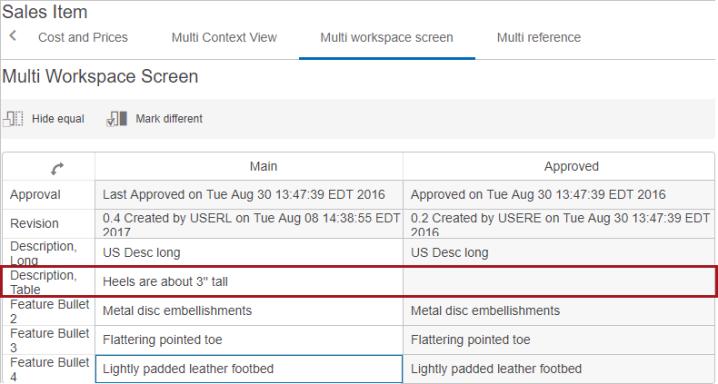This screenshot has width=718, height=384.
Task: Click the Flattering pointed toe Approved cell
Action: click(559, 340)
